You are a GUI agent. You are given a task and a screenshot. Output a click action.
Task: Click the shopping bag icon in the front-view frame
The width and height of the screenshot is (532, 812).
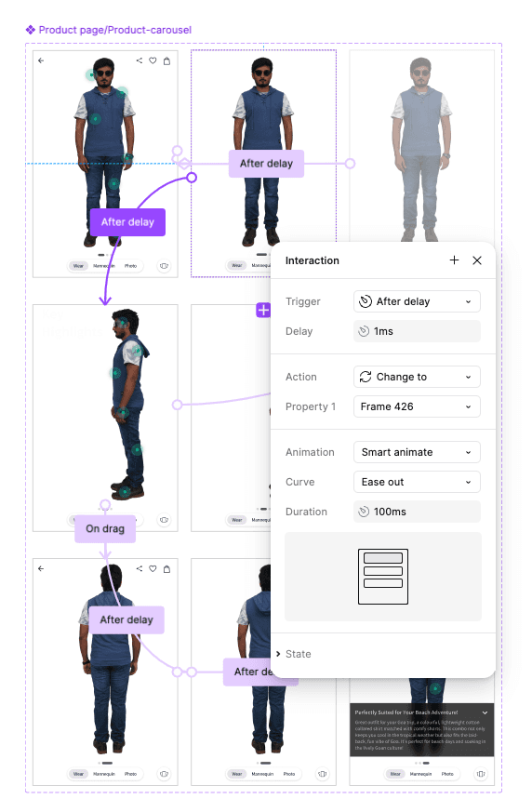pyautogui.click(x=166, y=60)
